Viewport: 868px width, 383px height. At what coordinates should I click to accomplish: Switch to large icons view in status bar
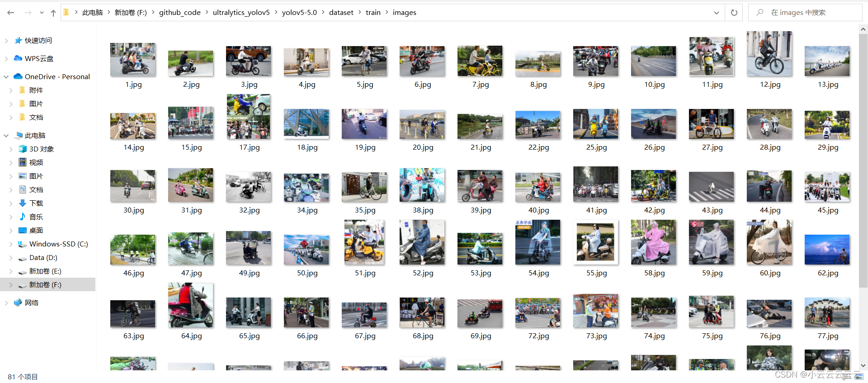[859, 377]
